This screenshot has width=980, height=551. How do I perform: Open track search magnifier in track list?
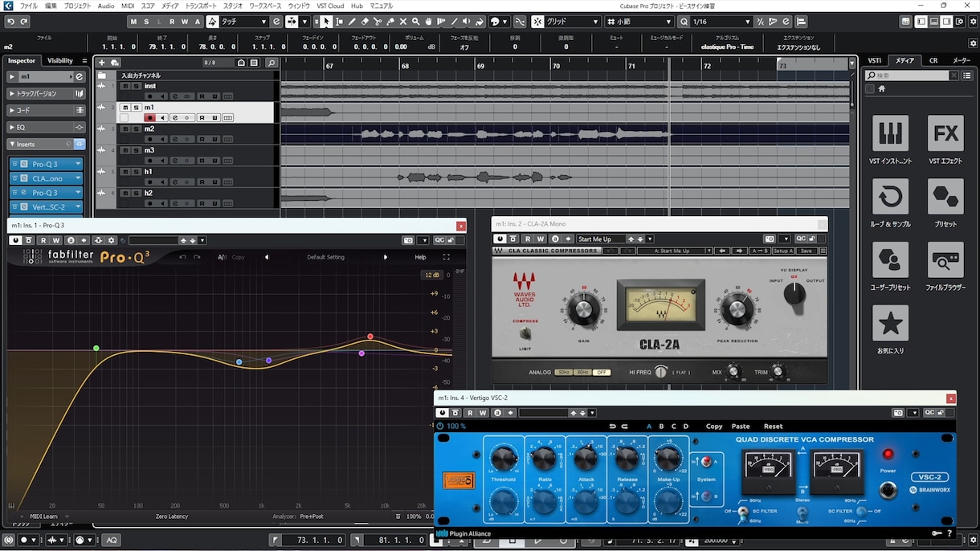[x=272, y=63]
